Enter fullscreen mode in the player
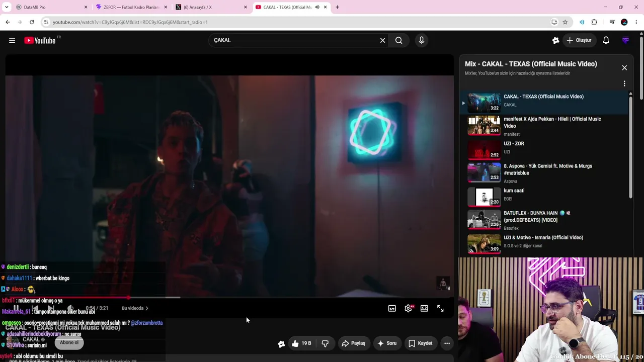 [x=440, y=308]
